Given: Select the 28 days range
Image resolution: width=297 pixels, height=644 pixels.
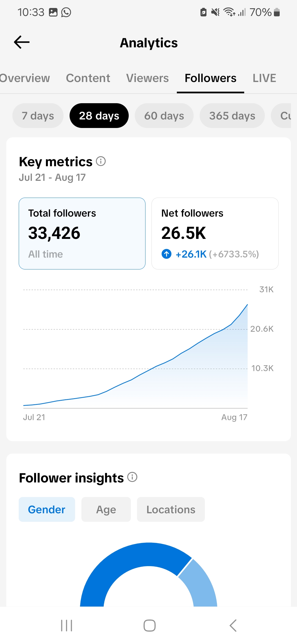Looking at the screenshot, I should (99, 116).
